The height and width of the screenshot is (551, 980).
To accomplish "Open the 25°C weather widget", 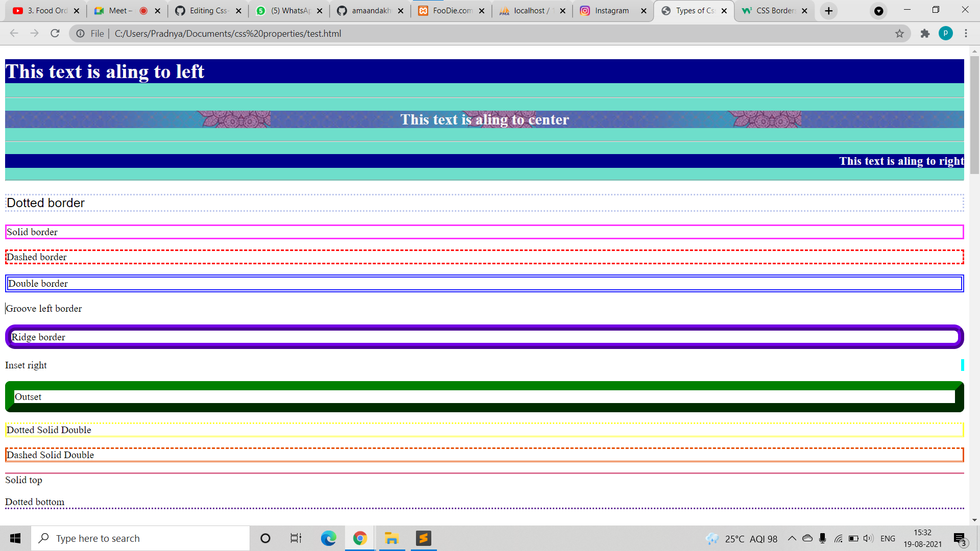I will tap(742, 538).
